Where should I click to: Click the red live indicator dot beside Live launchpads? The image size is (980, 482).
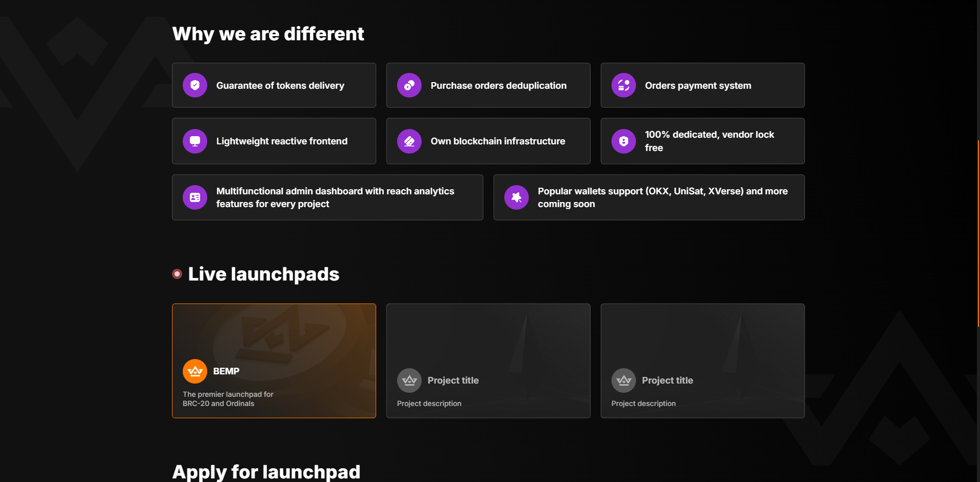point(177,274)
